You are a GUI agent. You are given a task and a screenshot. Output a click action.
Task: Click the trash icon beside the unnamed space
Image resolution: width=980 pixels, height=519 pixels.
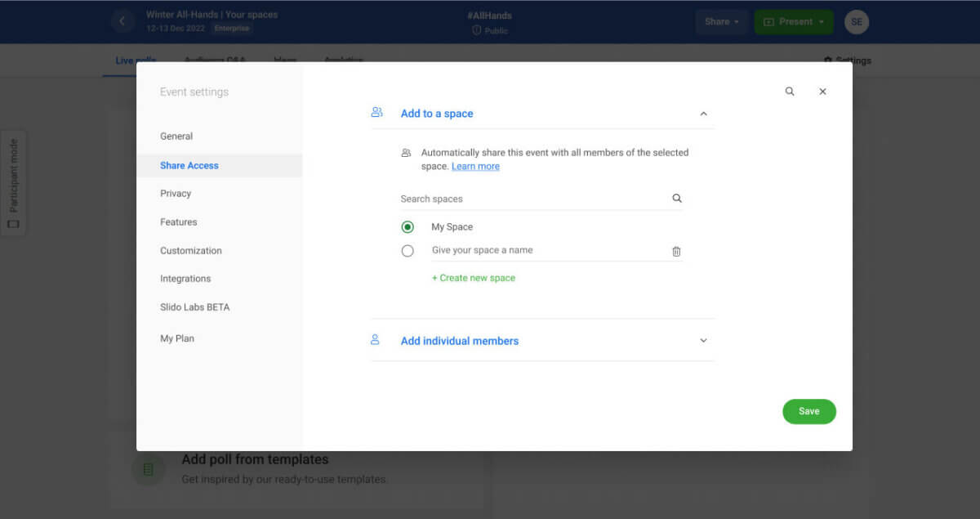[676, 251]
